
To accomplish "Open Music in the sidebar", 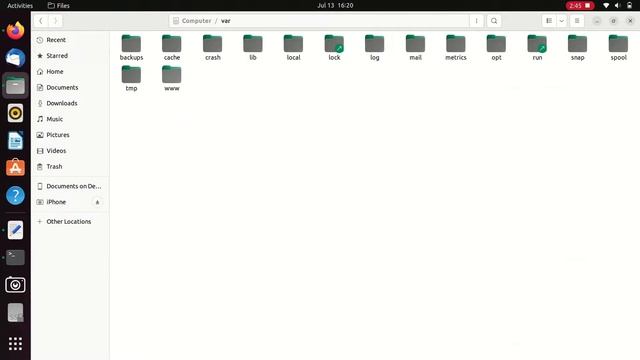I will click(x=70, y=119).
